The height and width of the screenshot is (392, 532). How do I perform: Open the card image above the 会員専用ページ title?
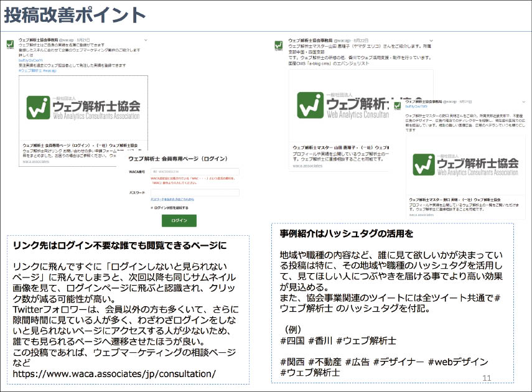pyautogui.click(x=83, y=108)
